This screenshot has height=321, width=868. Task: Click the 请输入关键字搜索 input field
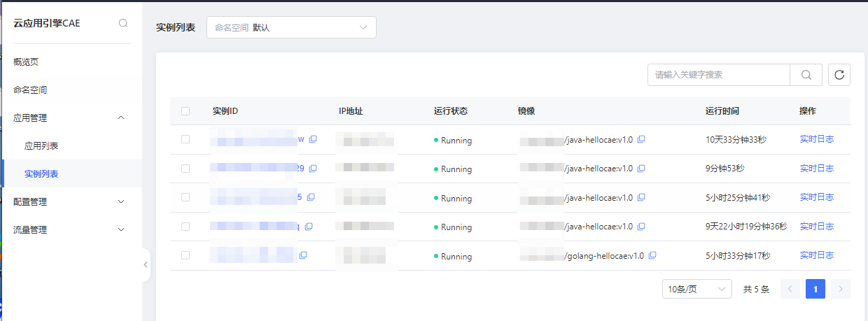coord(718,75)
